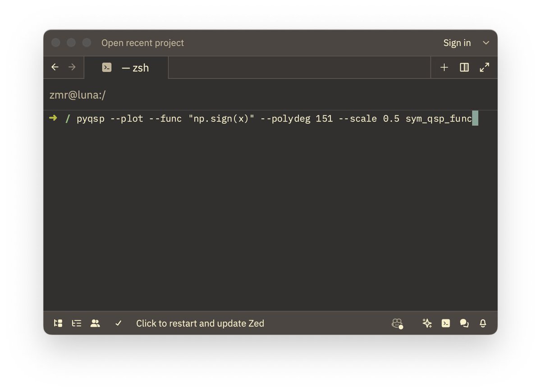Open a new tab with plus icon
Image resolution: width=541 pixels, height=392 pixels.
[444, 67]
